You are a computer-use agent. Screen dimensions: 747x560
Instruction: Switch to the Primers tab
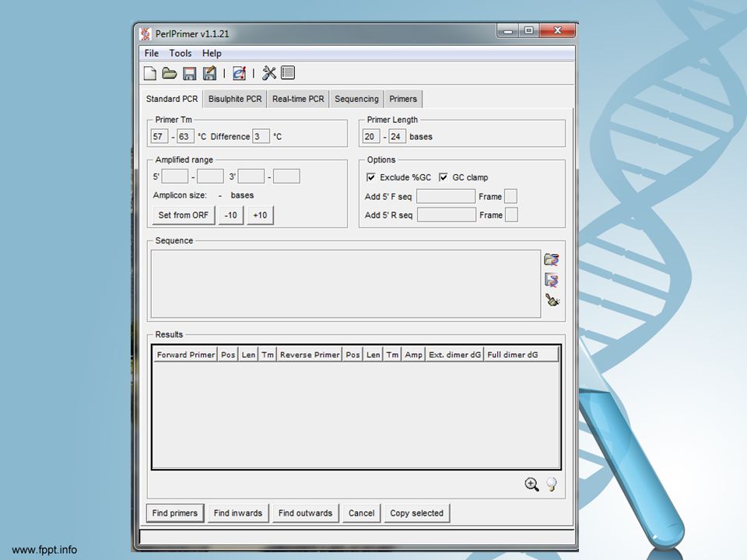(x=403, y=99)
